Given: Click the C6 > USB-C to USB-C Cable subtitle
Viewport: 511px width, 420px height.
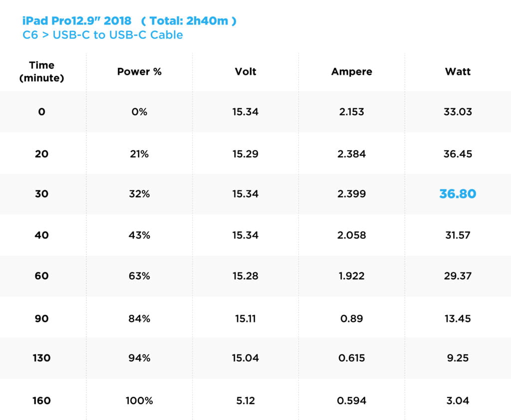Looking at the screenshot, I should click(x=103, y=35).
